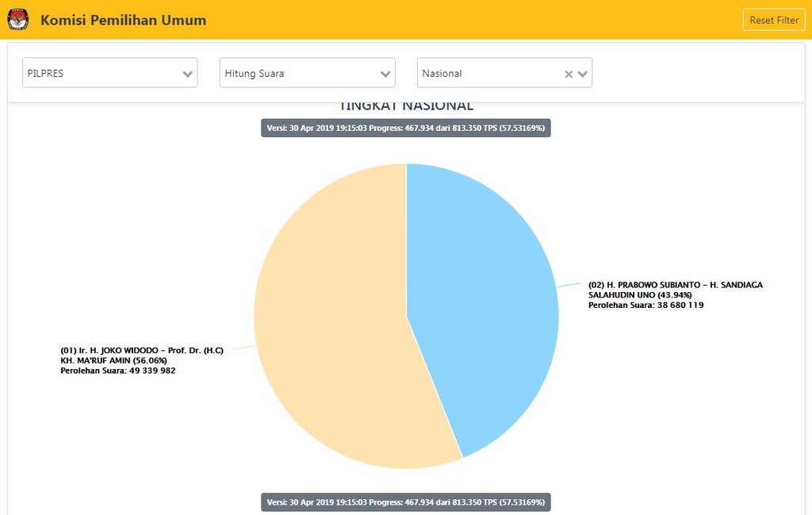
Task: Click the 'Perolehan Suara: 38 680 119' text
Action: click(x=645, y=306)
